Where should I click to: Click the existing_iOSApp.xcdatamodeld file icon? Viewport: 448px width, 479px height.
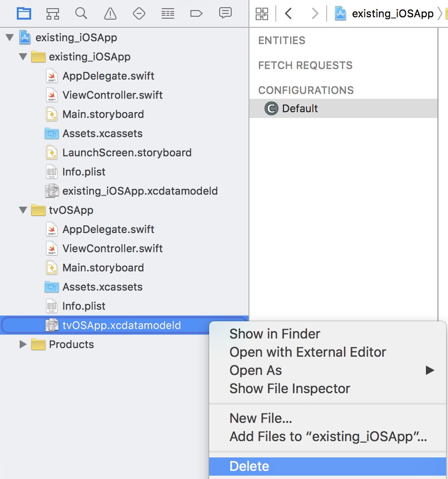click(52, 191)
